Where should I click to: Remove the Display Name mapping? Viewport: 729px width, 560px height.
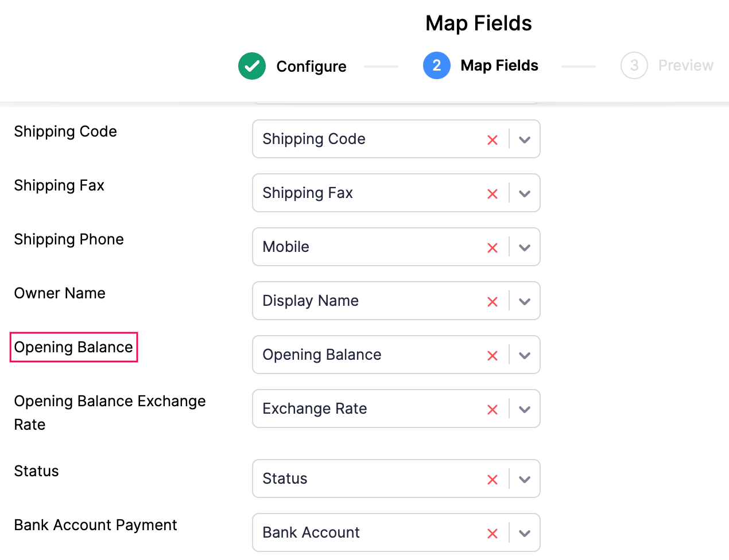pos(492,302)
